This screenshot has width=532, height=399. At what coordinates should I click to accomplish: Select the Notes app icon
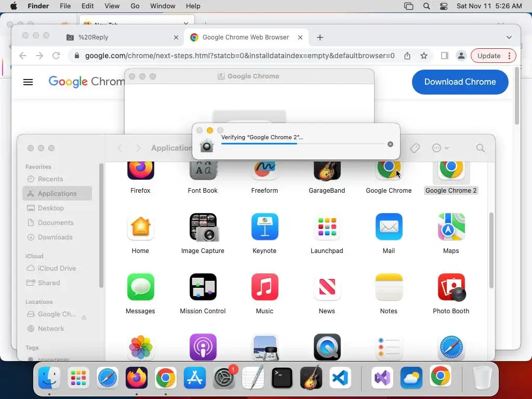389,287
